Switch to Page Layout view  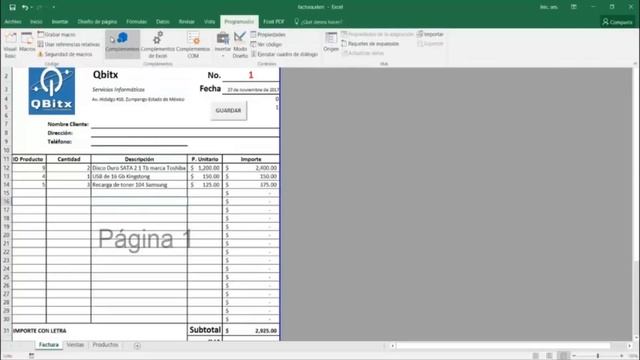click(x=549, y=356)
